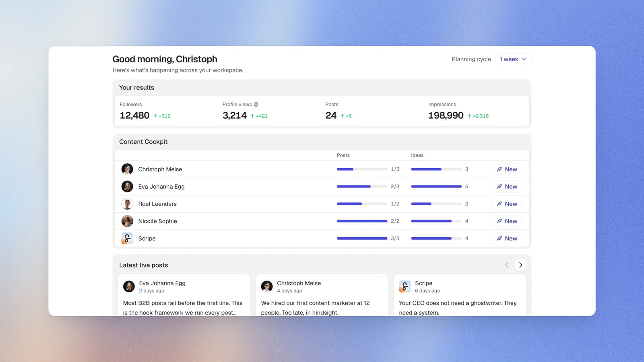Screen dimensions: 644x362
Task: Click Nicolle Sophie avatar in cockpit
Action: (x=127, y=221)
